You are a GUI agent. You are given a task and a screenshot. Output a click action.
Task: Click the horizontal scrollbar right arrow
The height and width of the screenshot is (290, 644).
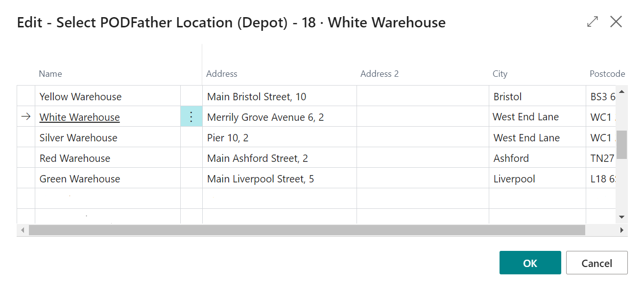pyautogui.click(x=622, y=230)
